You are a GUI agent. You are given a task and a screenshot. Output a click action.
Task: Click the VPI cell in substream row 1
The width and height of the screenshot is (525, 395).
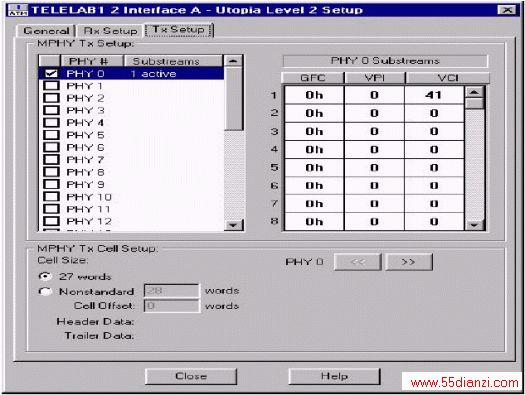click(374, 95)
